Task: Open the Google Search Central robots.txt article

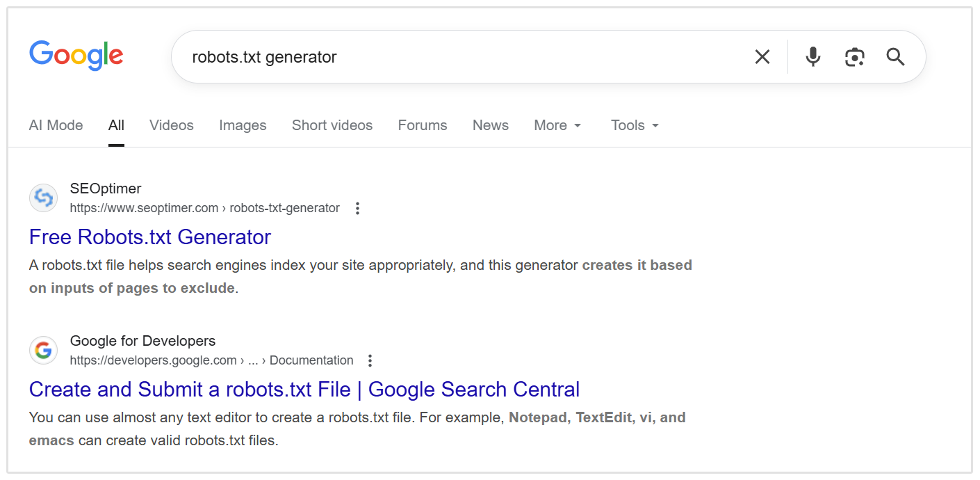Action: tap(304, 390)
